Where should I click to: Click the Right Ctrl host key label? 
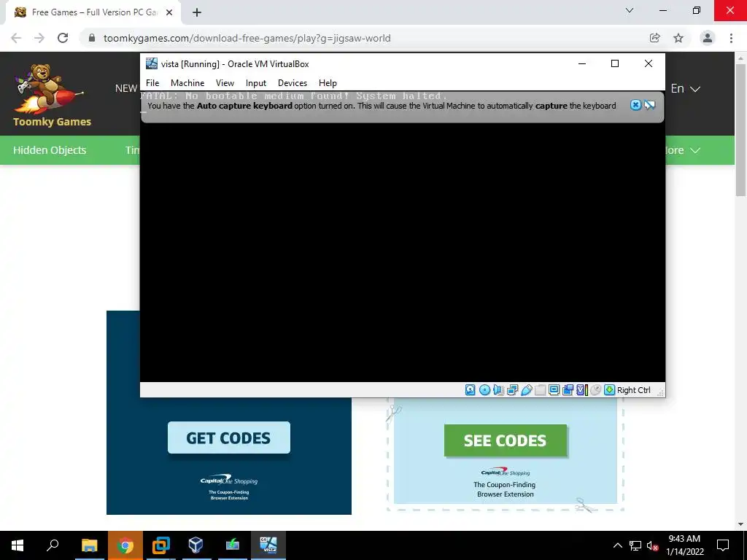pyautogui.click(x=634, y=390)
